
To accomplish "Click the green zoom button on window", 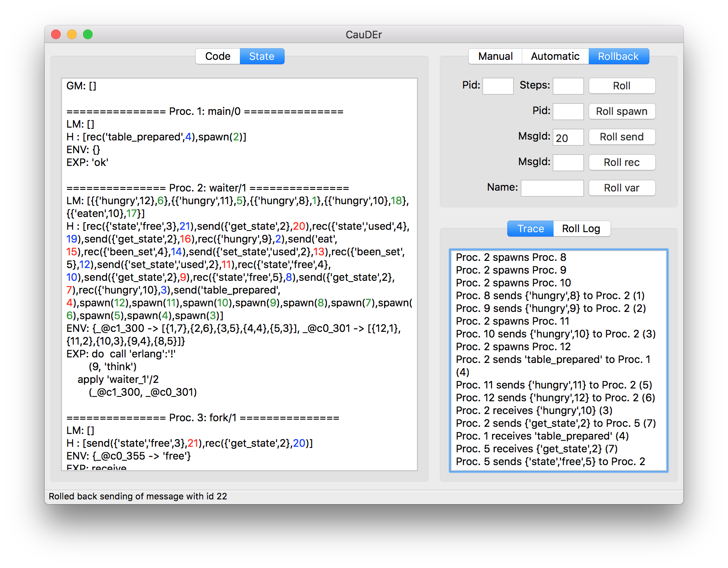I will 88,35.
